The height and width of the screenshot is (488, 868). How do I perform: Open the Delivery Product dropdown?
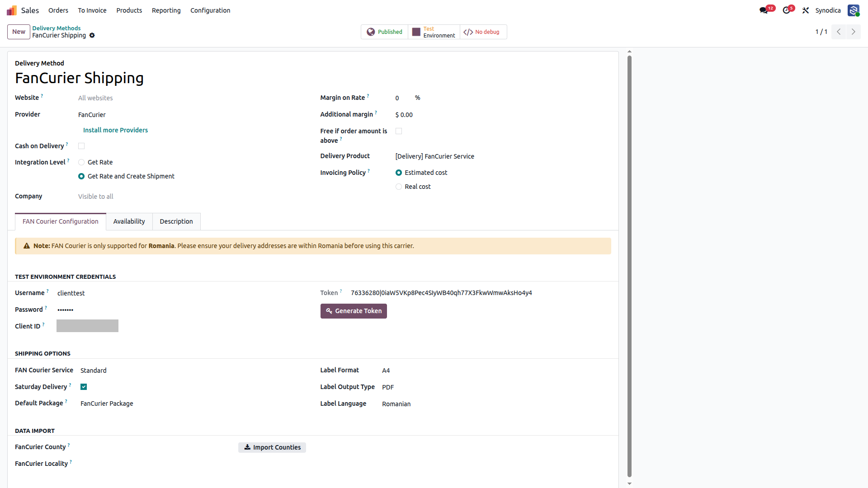503,156
